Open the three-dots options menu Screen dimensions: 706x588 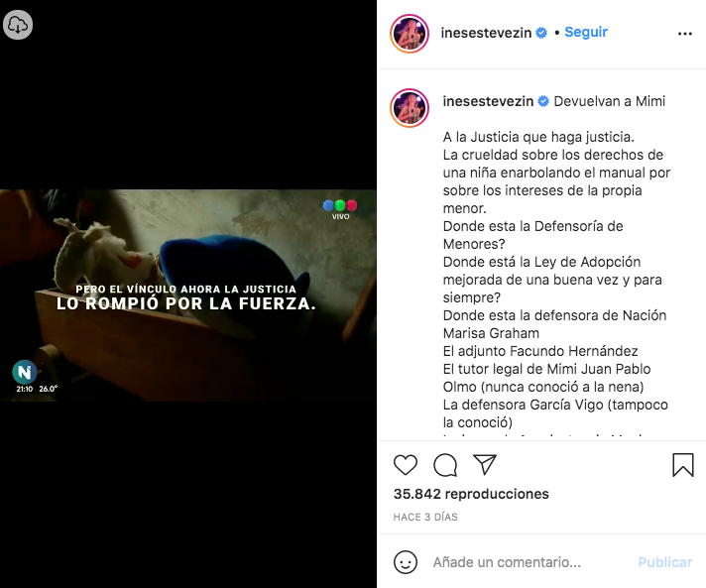coord(685,34)
